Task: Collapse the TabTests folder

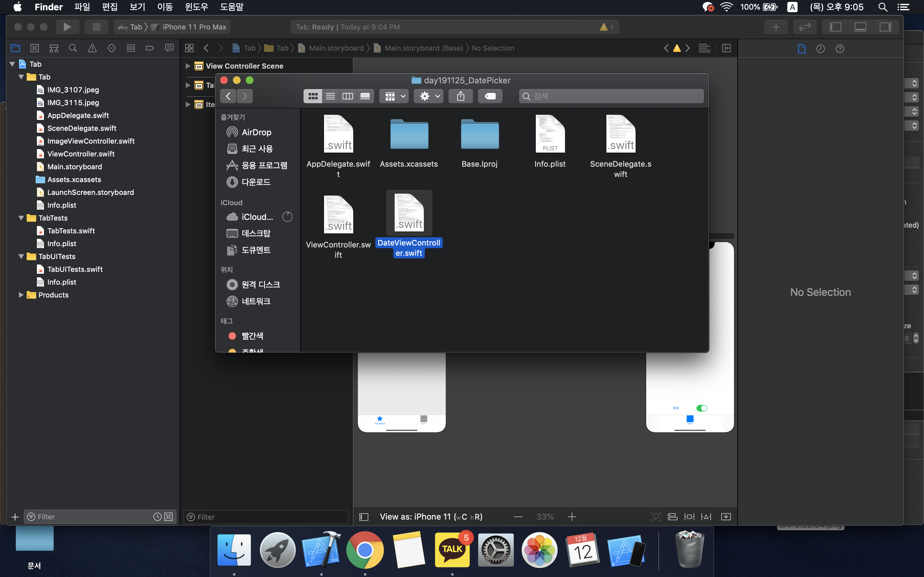Action: [x=21, y=218]
